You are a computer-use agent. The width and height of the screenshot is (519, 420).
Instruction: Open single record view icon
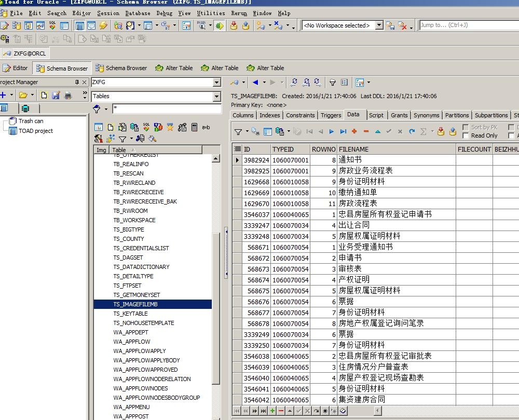[x=268, y=132]
